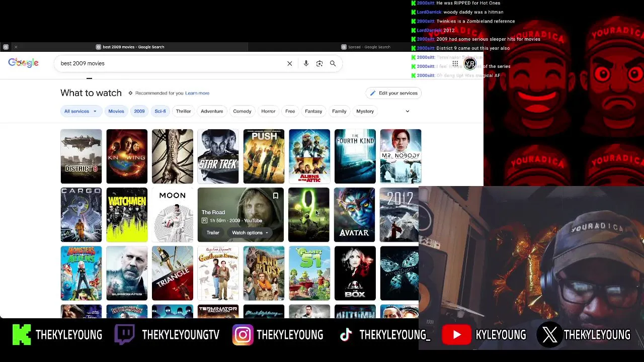
Task: Expand more genre filters chevron
Action: [x=408, y=111]
